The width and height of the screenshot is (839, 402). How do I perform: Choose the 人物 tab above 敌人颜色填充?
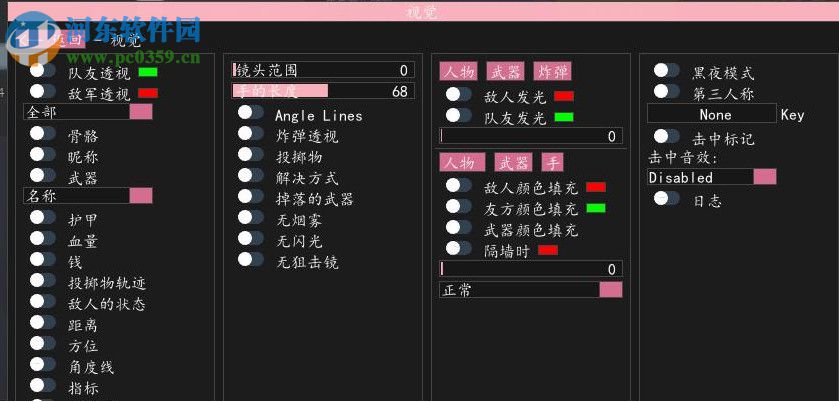pyautogui.click(x=462, y=162)
